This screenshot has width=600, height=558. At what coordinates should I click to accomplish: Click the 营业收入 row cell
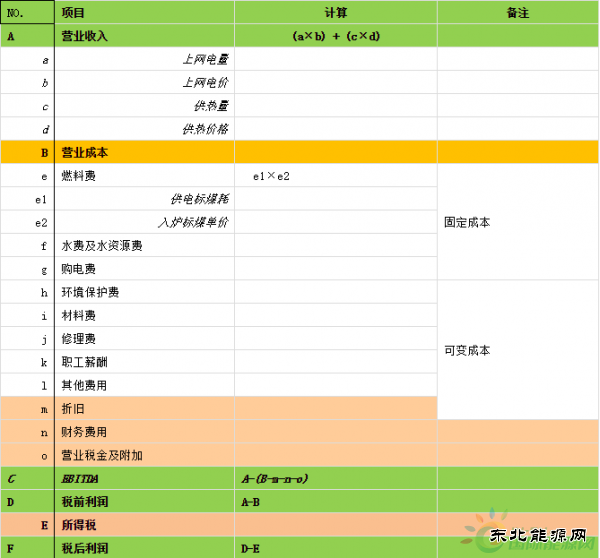(145, 36)
